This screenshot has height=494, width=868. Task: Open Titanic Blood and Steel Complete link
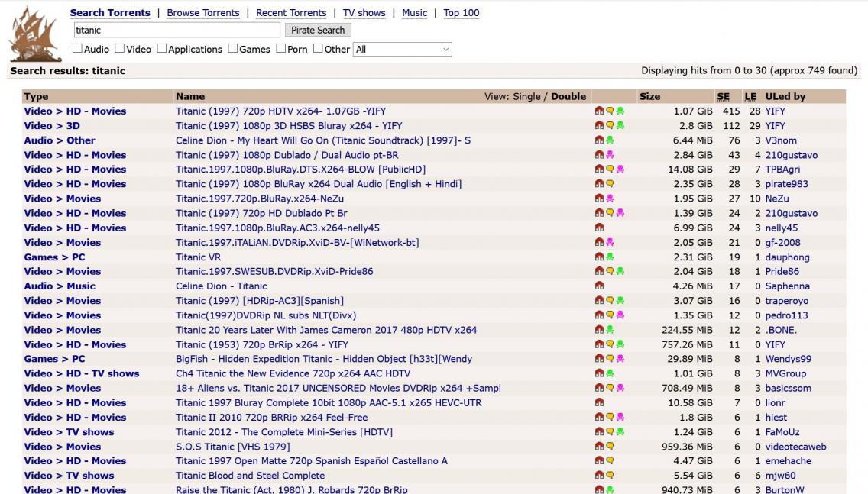coord(250,475)
